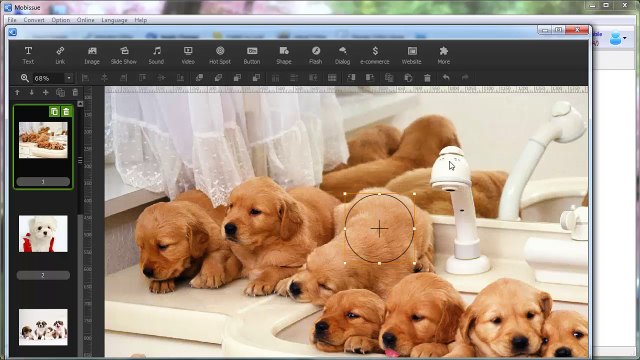
Task: Click the Mobissue app icon in title bar
Action: point(8,7)
